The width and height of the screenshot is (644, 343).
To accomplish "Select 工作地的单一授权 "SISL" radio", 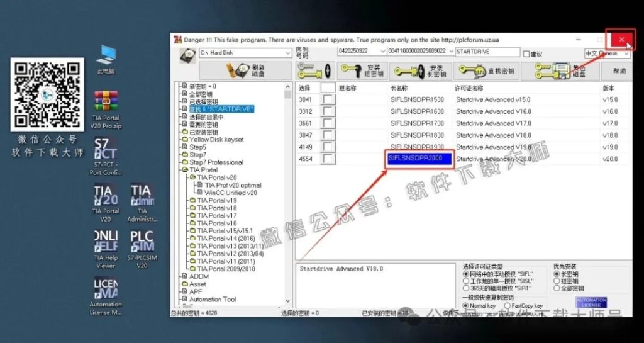I will [466, 281].
